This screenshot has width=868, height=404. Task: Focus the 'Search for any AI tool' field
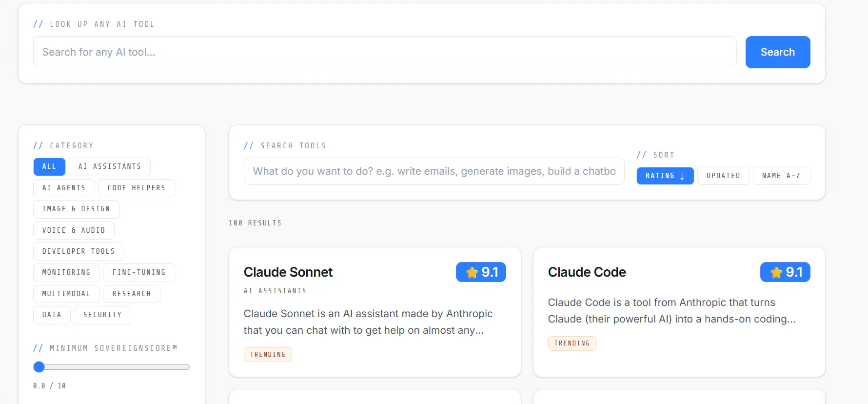click(385, 52)
